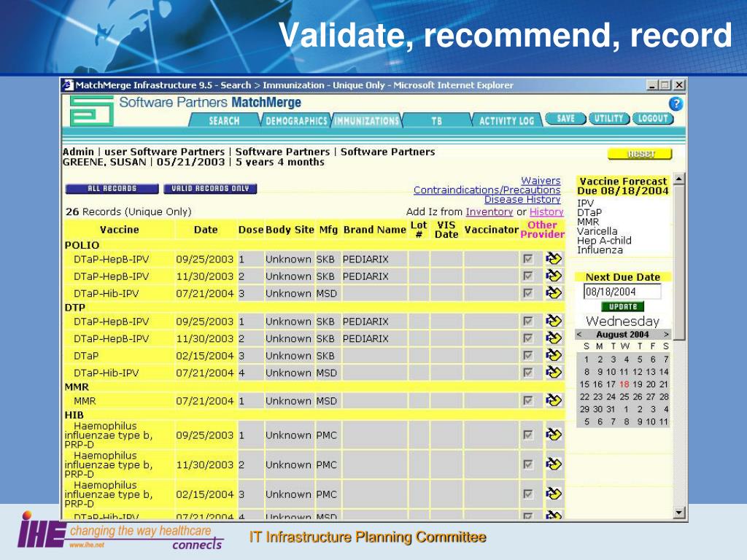The height and width of the screenshot is (560, 747).
Task: Add Iz from Inventory link
Action: 489,212
